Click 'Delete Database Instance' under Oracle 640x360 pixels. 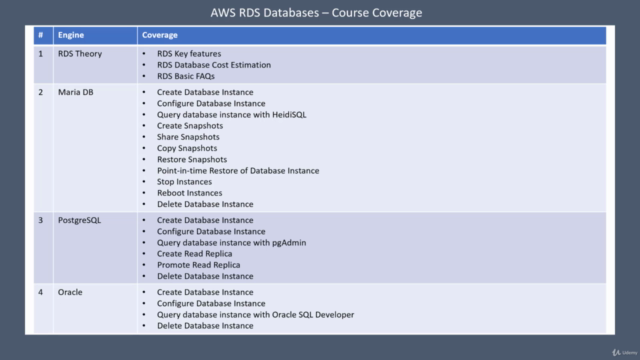(x=205, y=326)
